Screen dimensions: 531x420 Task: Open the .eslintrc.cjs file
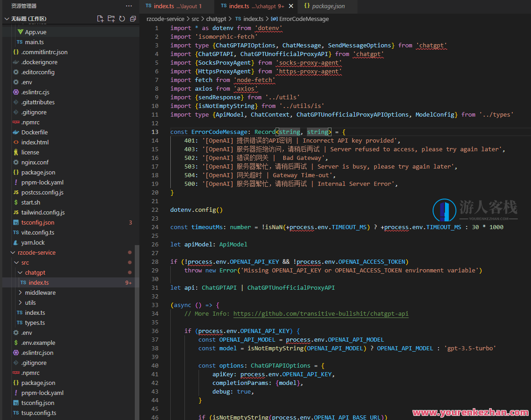[35, 92]
